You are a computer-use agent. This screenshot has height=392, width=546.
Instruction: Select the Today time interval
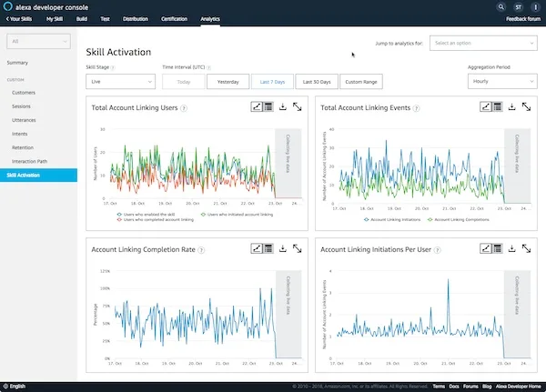point(184,82)
